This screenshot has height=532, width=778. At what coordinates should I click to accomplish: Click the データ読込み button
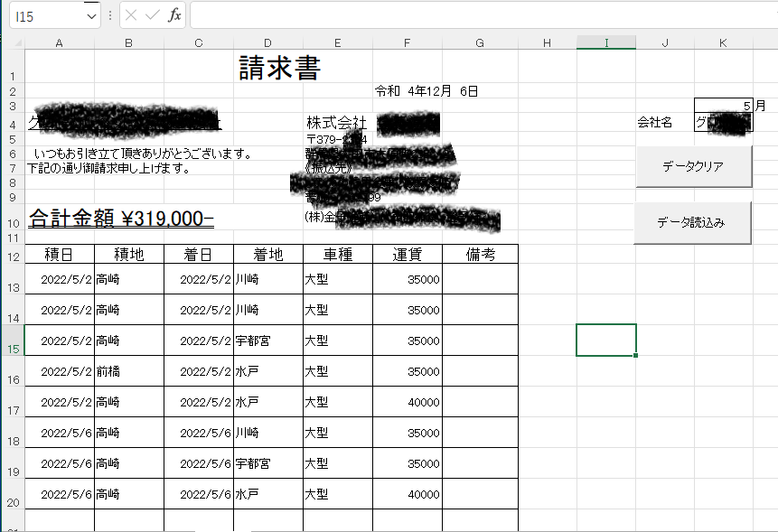(x=692, y=222)
